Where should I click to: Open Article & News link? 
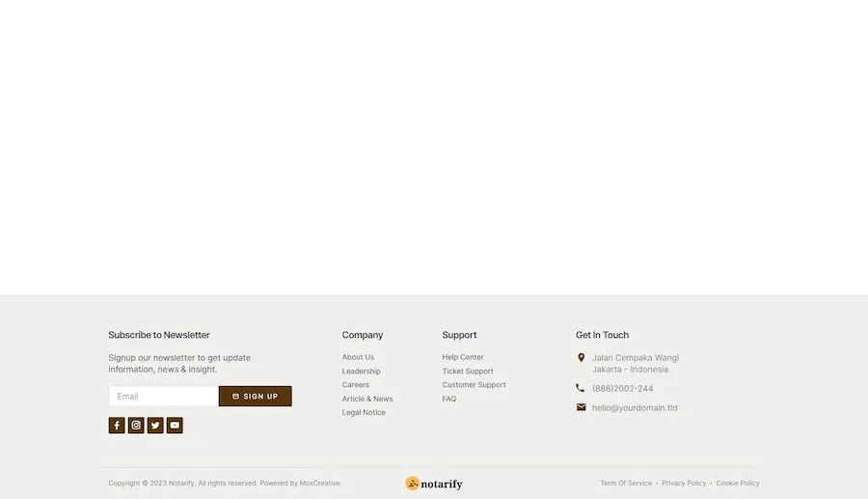click(367, 399)
